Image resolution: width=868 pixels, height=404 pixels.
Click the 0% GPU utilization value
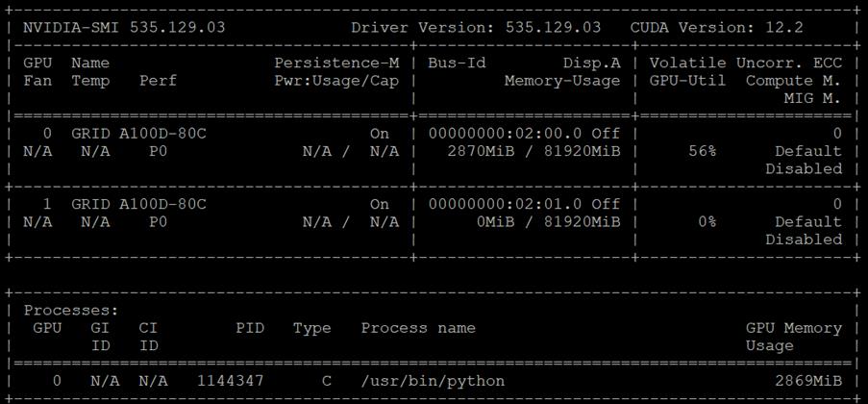click(x=707, y=222)
